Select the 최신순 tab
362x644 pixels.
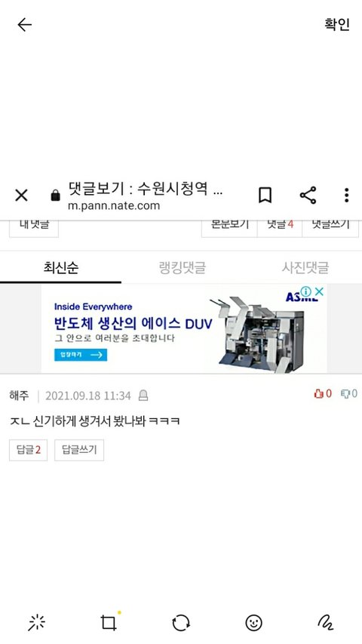point(61,268)
